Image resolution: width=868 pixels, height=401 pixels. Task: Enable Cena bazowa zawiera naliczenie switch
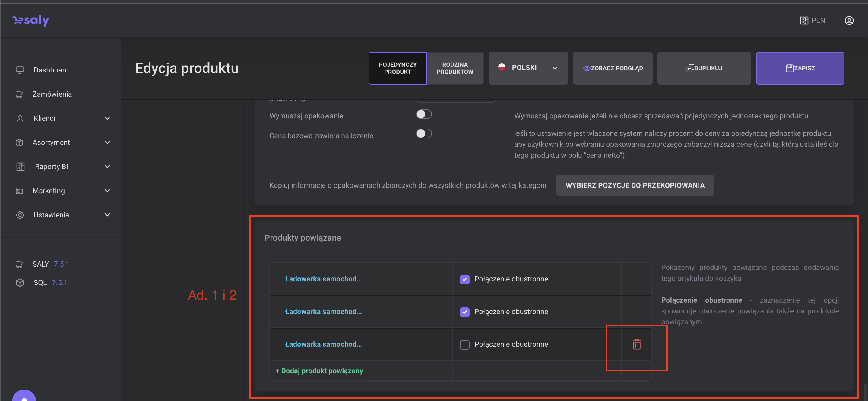click(423, 134)
